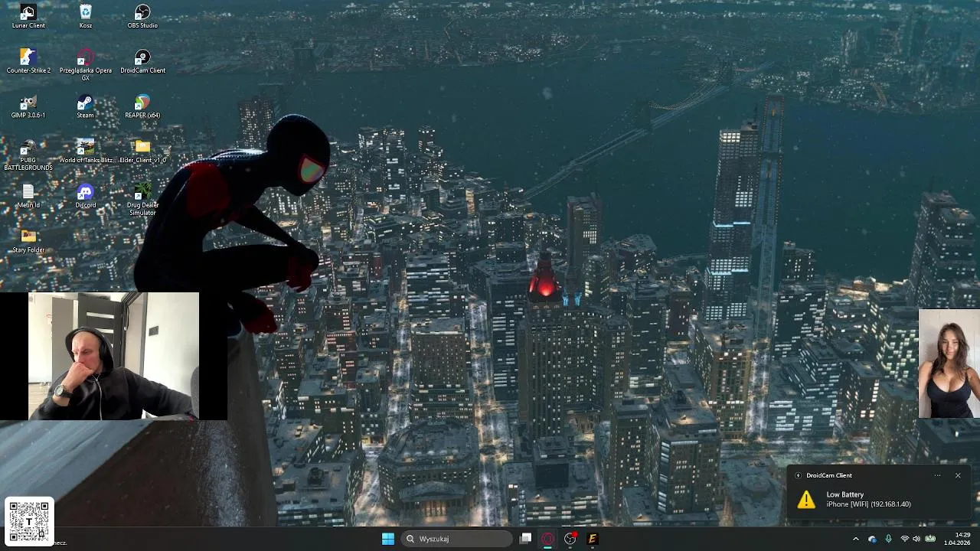The height and width of the screenshot is (551, 980).
Task: Open the Wi-Fi network tray icon
Action: [x=904, y=539]
